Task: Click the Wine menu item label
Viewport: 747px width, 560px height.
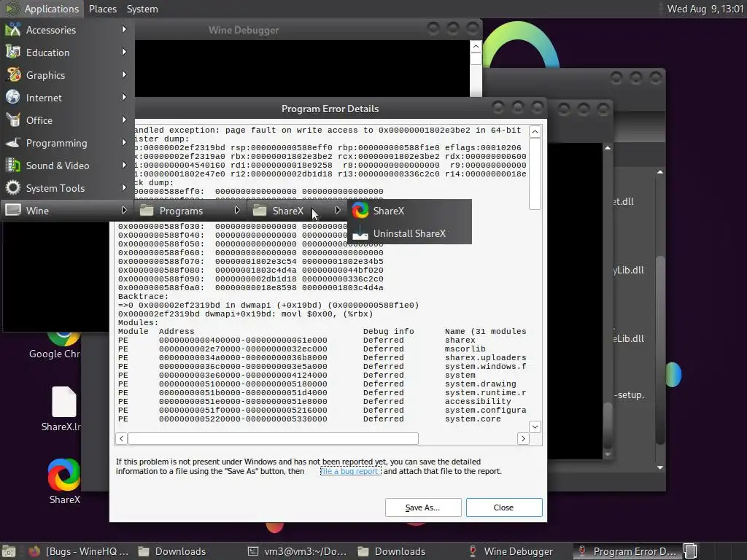Action: pyautogui.click(x=38, y=211)
